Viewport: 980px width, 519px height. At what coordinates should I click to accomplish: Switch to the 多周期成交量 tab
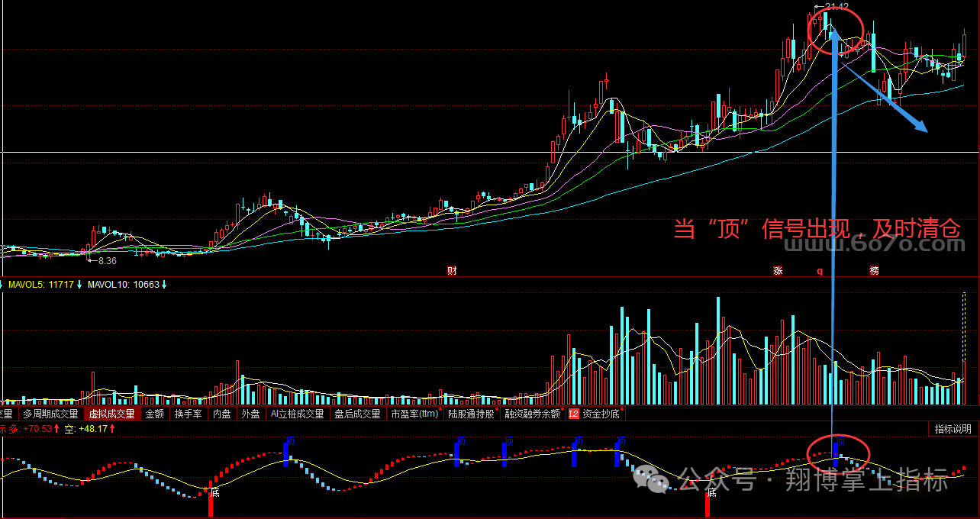click(x=50, y=414)
